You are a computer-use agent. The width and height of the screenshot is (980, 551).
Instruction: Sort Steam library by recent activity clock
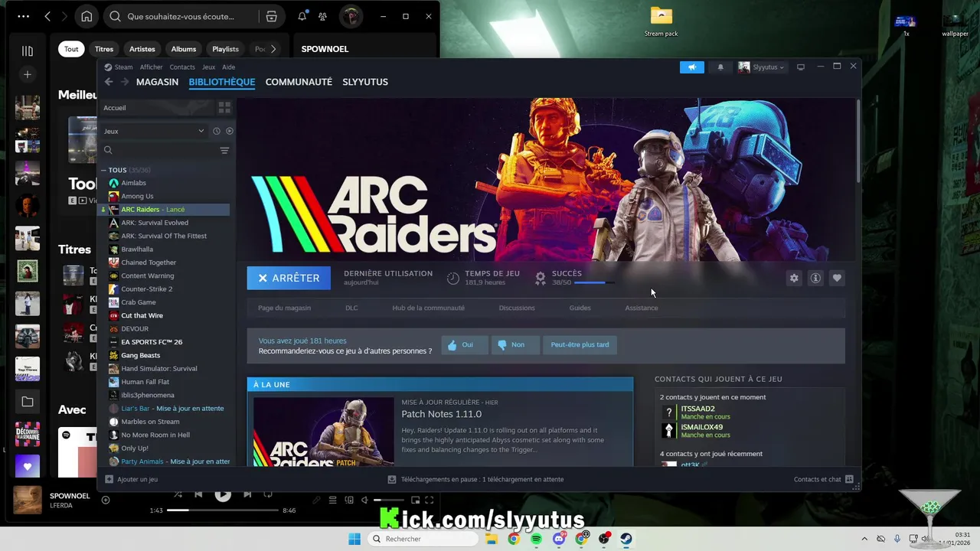click(217, 131)
